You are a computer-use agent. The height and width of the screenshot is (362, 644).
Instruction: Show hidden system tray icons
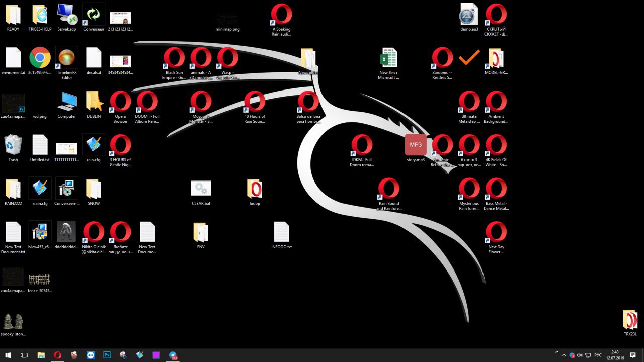coord(563,355)
